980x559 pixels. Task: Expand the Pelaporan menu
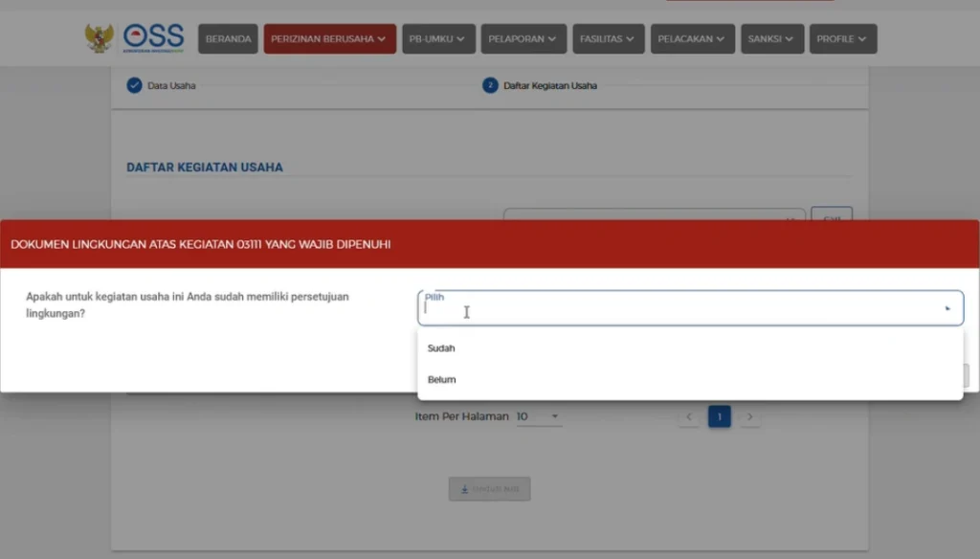pyautogui.click(x=523, y=39)
